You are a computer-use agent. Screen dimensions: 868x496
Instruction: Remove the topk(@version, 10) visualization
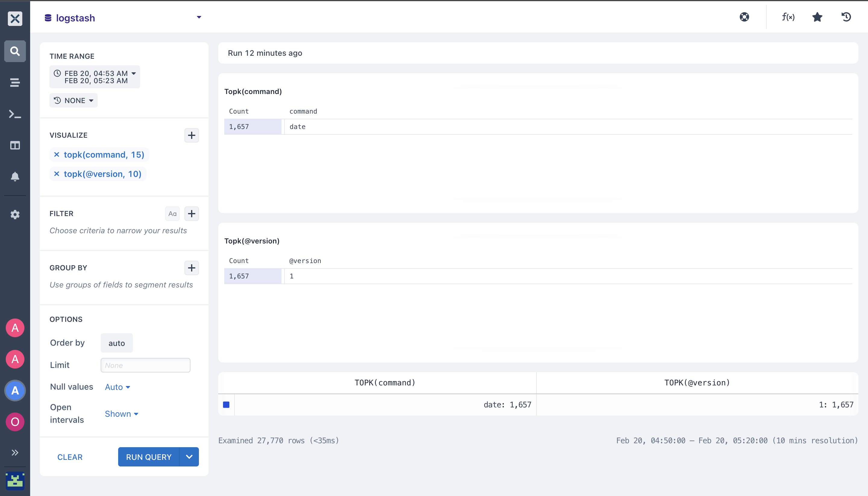57,174
